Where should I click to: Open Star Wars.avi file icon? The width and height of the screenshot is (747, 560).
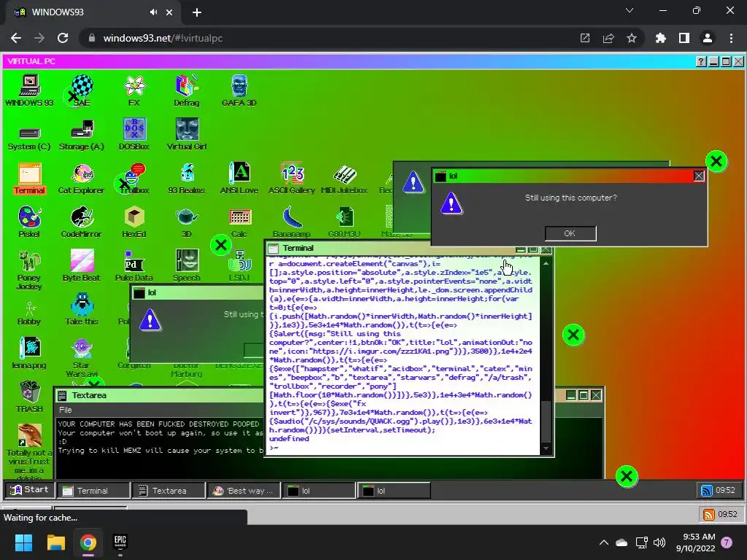click(x=82, y=358)
